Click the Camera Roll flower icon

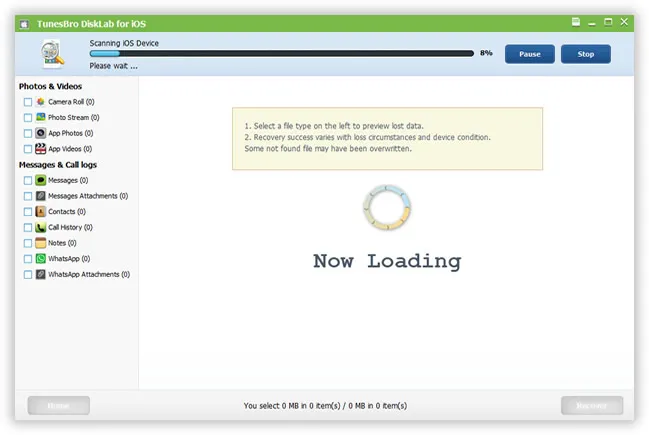tap(41, 102)
